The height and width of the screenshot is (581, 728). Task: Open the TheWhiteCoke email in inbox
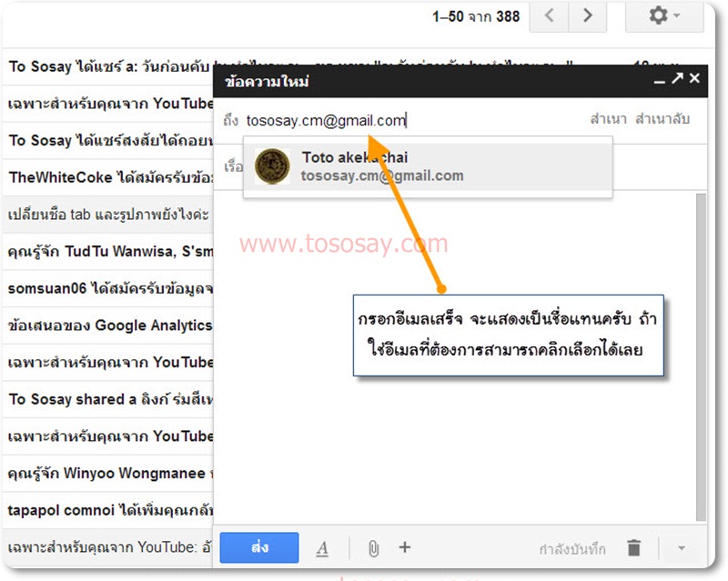pos(109,177)
